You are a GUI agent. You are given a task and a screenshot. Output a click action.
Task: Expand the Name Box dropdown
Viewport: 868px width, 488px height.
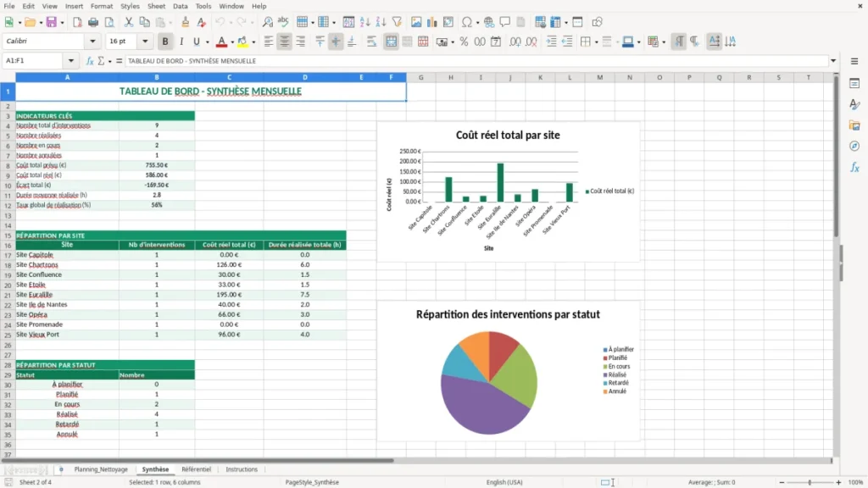point(71,61)
